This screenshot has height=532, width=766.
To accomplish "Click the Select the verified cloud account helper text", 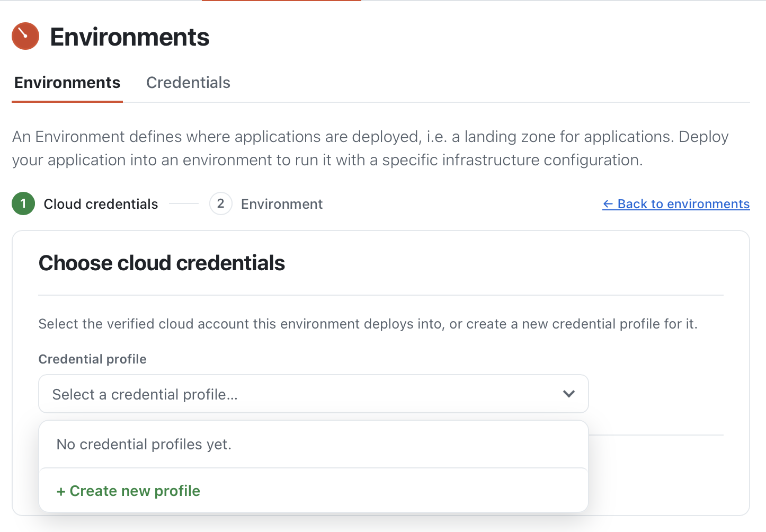I will coord(368,324).
